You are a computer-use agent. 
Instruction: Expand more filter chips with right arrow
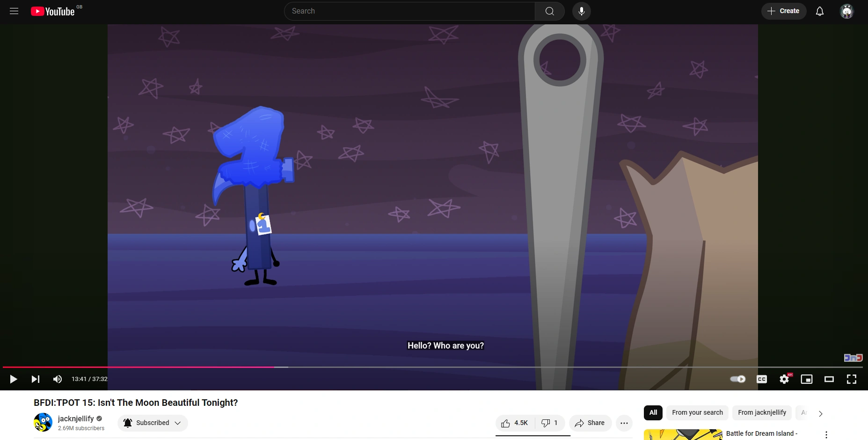click(819, 413)
